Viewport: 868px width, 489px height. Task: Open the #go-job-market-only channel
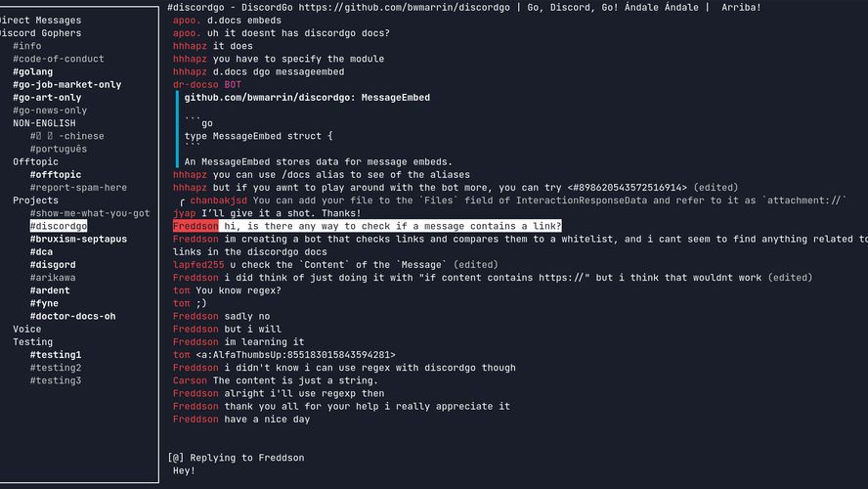pyautogui.click(x=66, y=84)
